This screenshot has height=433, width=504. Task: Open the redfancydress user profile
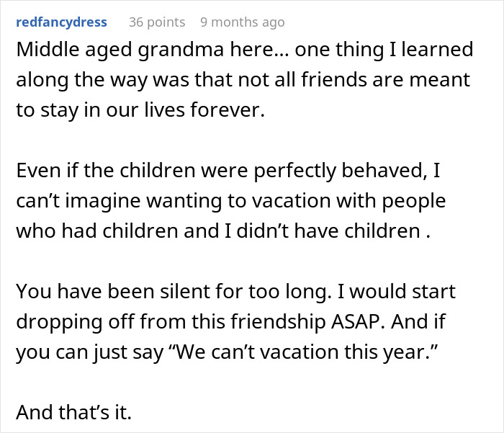(61, 22)
